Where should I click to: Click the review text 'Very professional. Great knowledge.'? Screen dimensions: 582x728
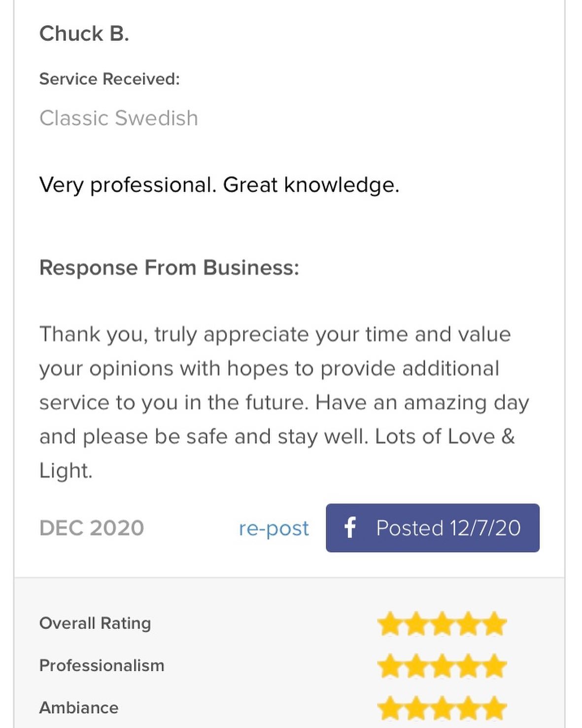coord(219,185)
